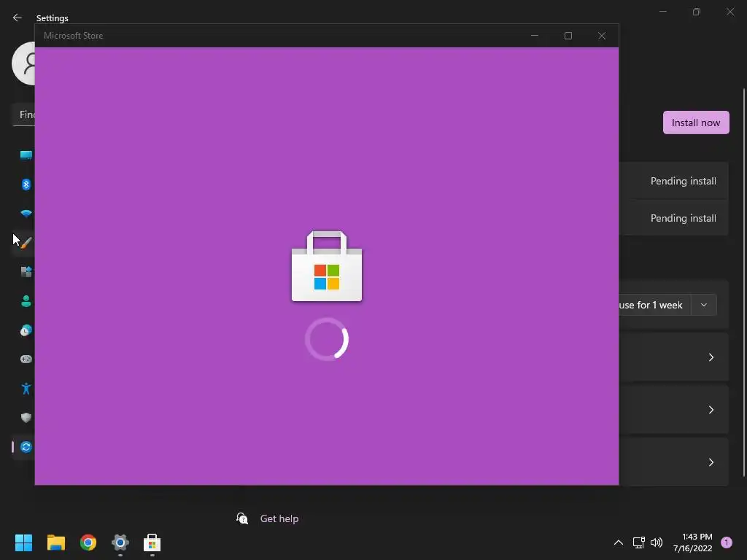
Task: Click the second Pending install status text
Action: click(x=683, y=218)
